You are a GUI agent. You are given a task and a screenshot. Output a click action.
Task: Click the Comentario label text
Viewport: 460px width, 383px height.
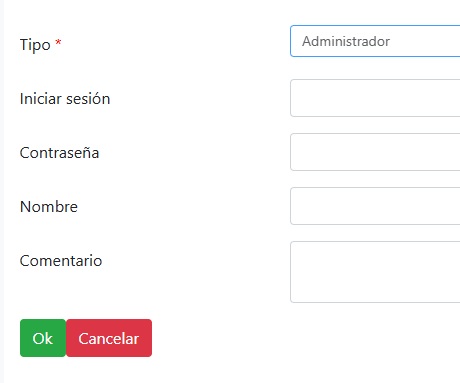(x=61, y=261)
